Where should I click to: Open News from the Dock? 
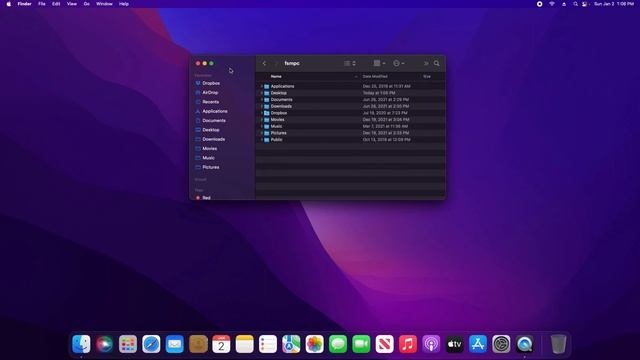coord(384,344)
